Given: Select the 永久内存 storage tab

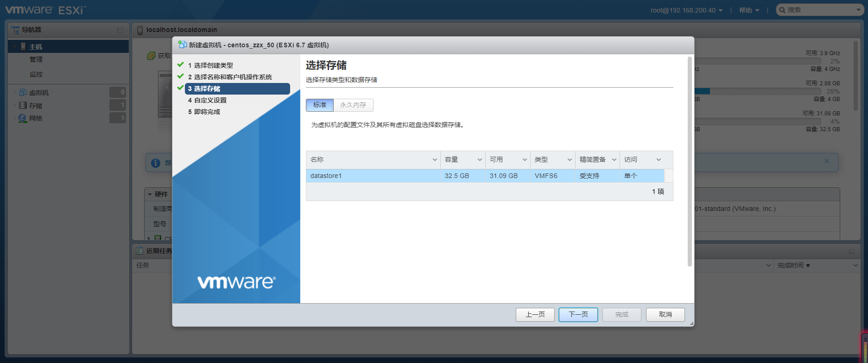Looking at the screenshot, I should click(353, 105).
